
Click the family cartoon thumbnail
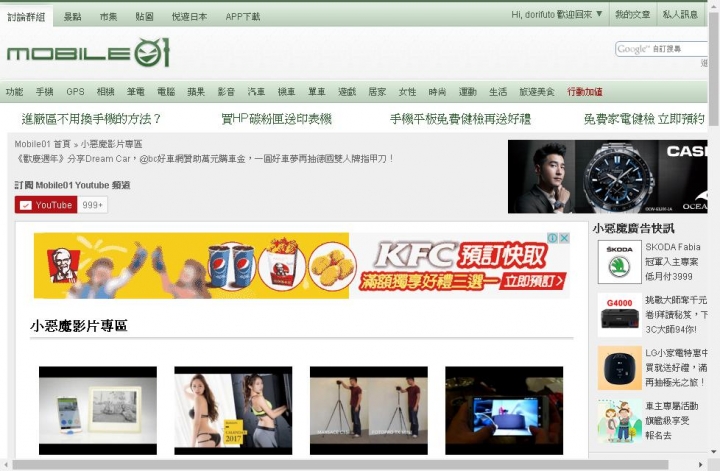click(x=619, y=421)
